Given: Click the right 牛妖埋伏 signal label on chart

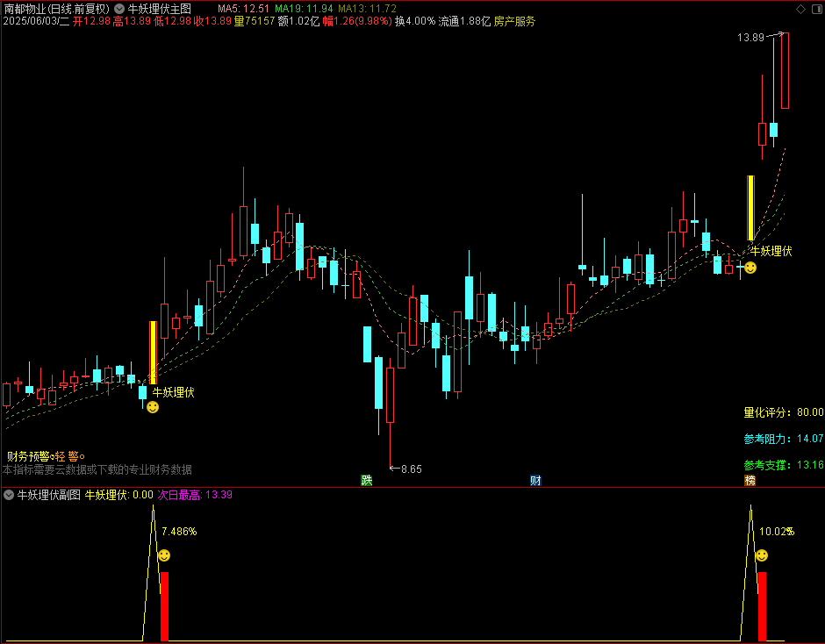Looking at the screenshot, I should 771,251.
